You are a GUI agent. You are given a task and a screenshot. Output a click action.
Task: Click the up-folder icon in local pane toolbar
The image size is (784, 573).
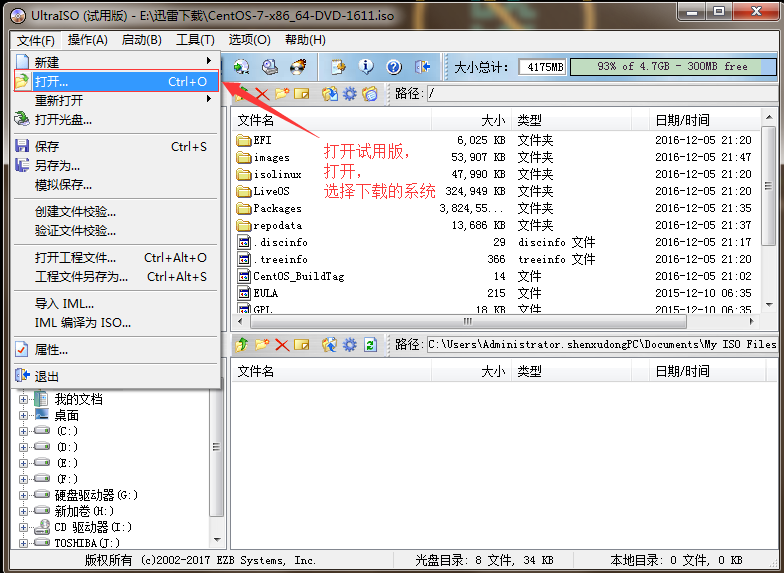click(x=242, y=344)
